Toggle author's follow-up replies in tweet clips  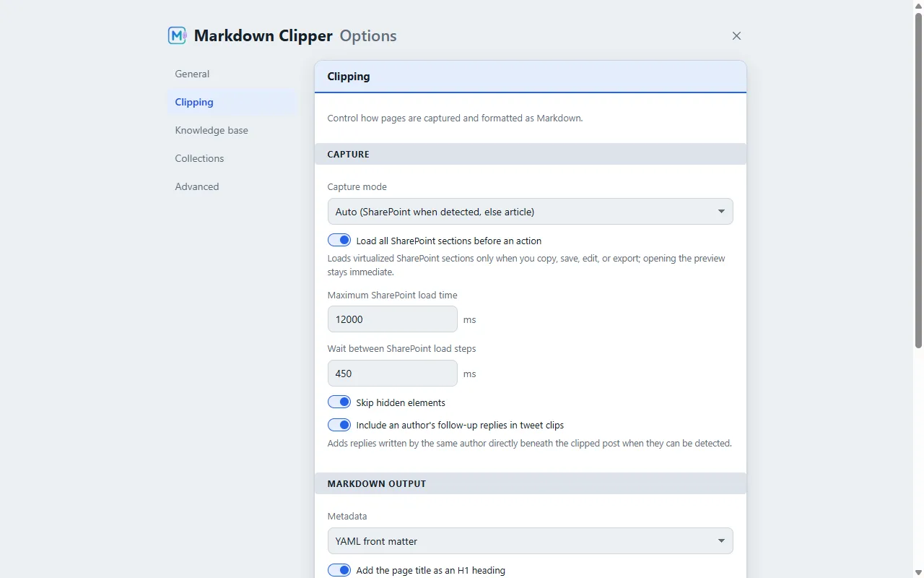point(339,426)
